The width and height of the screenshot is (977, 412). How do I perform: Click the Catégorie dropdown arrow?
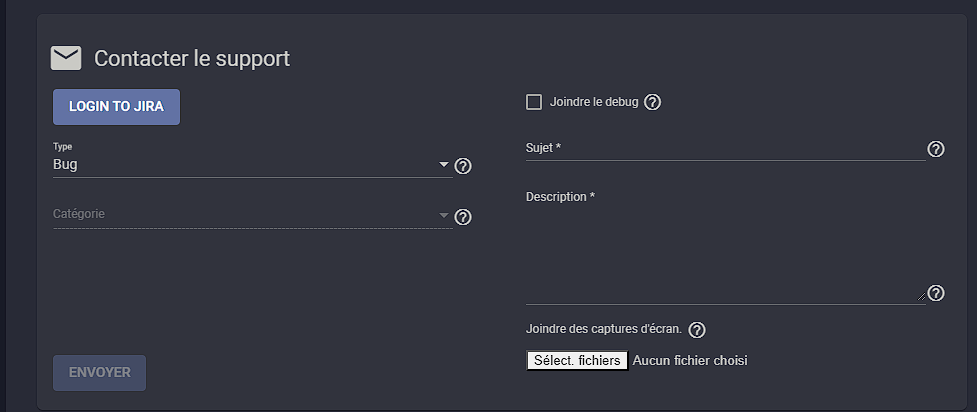pyautogui.click(x=444, y=216)
